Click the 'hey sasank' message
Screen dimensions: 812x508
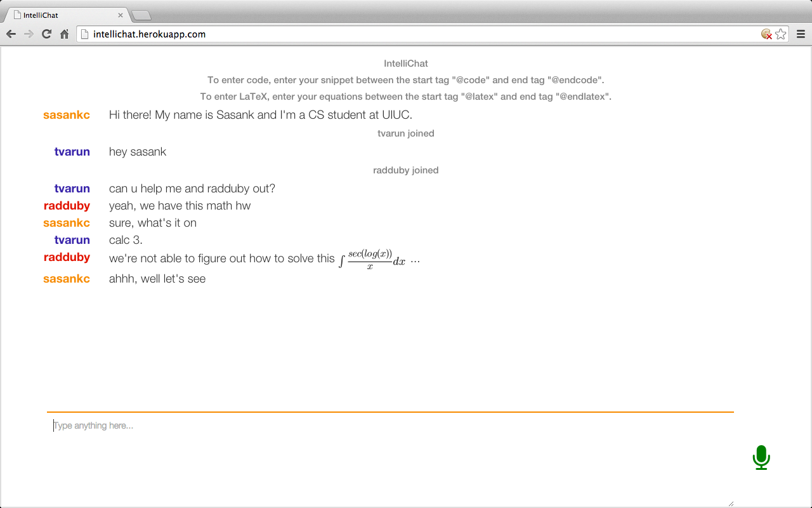(138, 152)
